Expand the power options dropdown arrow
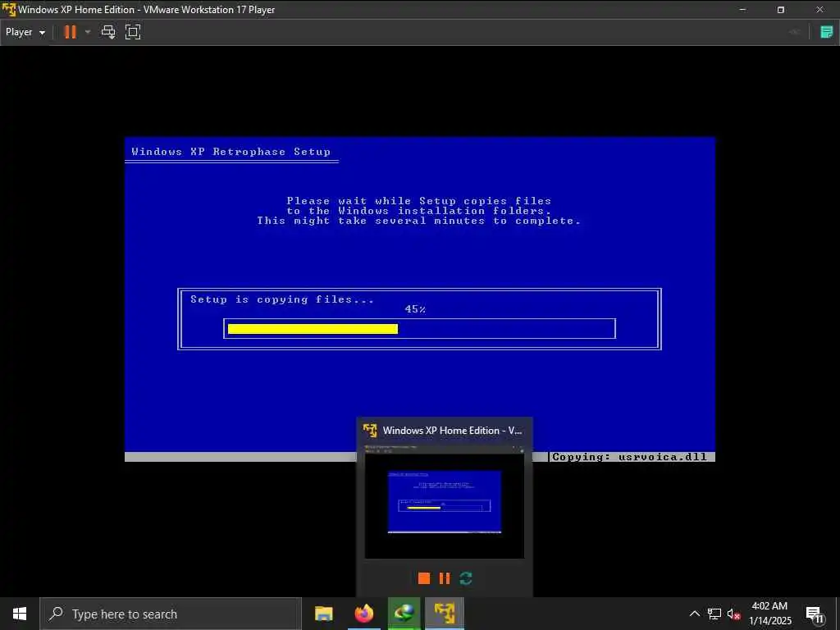The width and height of the screenshot is (840, 630). click(88, 32)
